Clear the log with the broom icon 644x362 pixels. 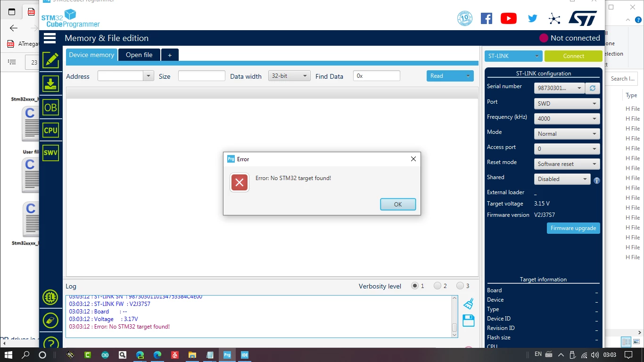(x=468, y=304)
